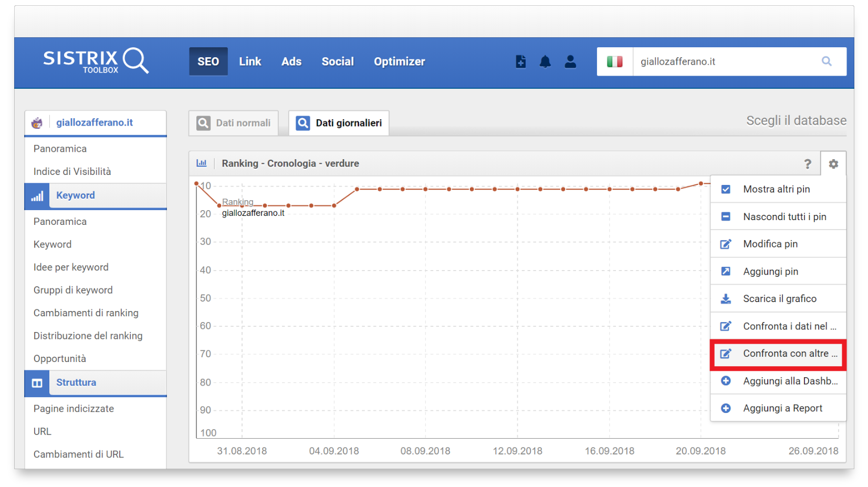
Task: Open notifications bell icon
Action: pyautogui.click(x=545, y=61)
